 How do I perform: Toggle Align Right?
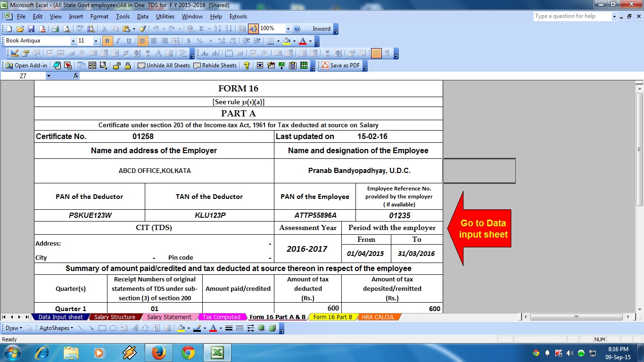pos(165,41)
